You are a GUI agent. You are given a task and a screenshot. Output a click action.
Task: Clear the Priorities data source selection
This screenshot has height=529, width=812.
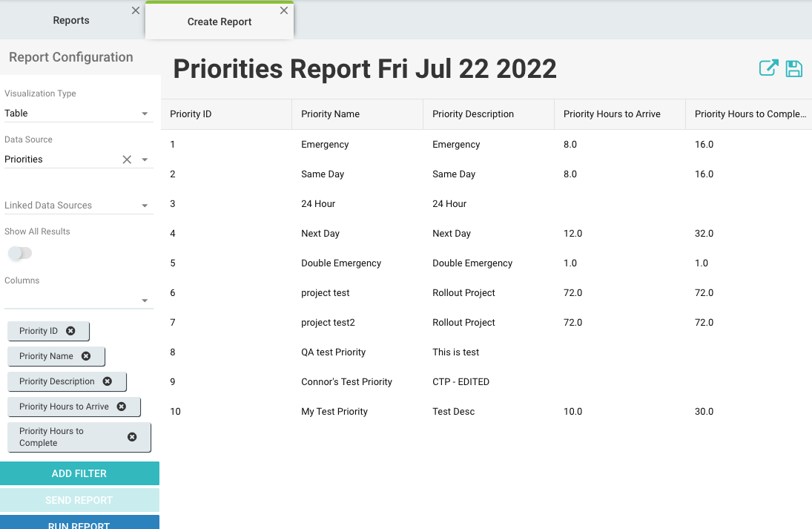127,160
